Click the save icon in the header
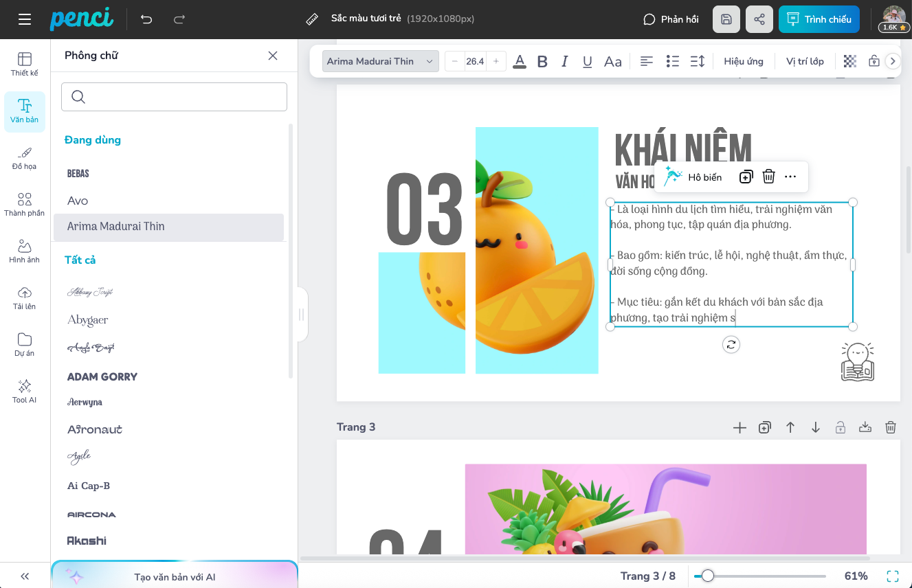The height and width of the screenshot is (588, 912). point(726,19)
